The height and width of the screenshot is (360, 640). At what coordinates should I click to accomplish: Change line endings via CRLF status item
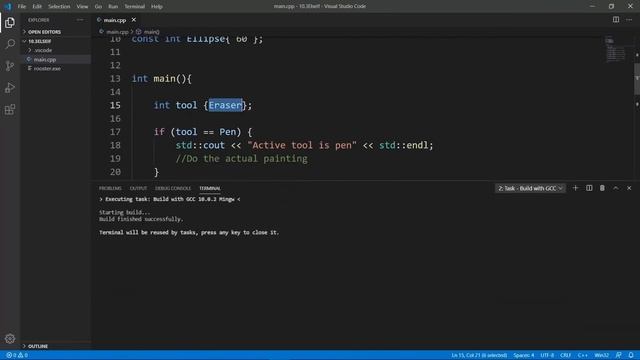click(565, 355)
